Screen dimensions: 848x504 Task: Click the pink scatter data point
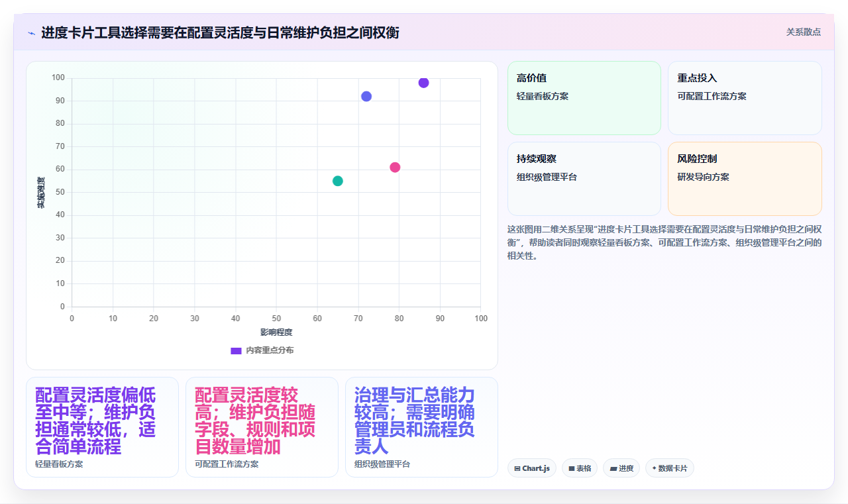(x=395, y=168)
